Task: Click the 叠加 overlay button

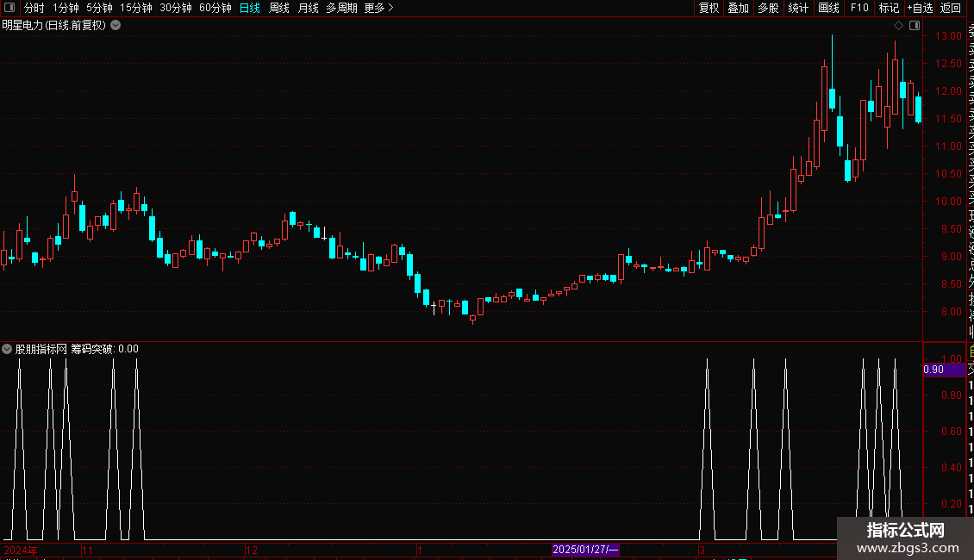Action: pyautogui.click(x=739, y=8)
